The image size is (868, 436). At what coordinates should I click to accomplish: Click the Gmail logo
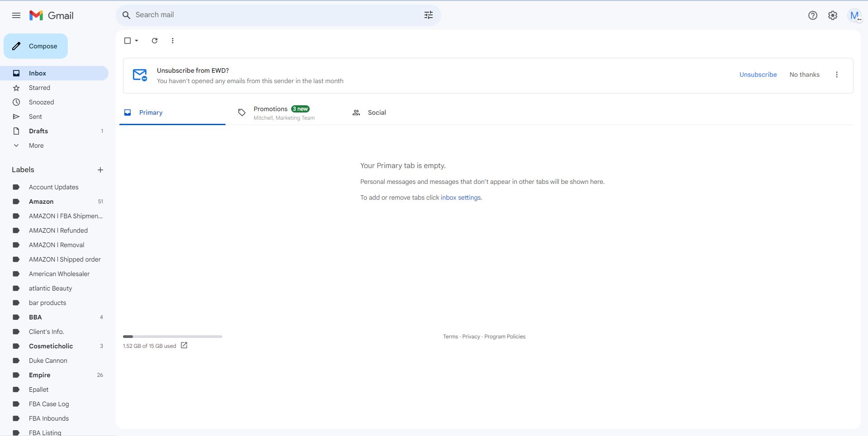pyautogui.click(x=51, y=15)
